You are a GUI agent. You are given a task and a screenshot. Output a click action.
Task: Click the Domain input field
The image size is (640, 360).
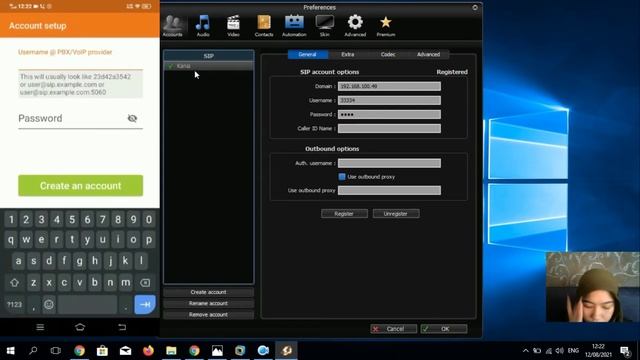click(x=389, y=86)
